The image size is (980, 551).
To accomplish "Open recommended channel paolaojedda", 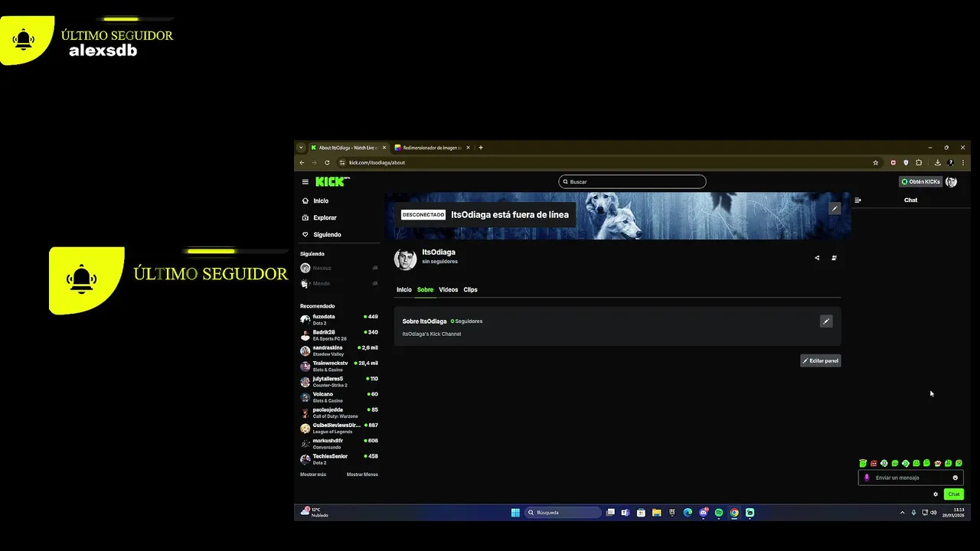I will pyautogui.click(x=339, y=412).
